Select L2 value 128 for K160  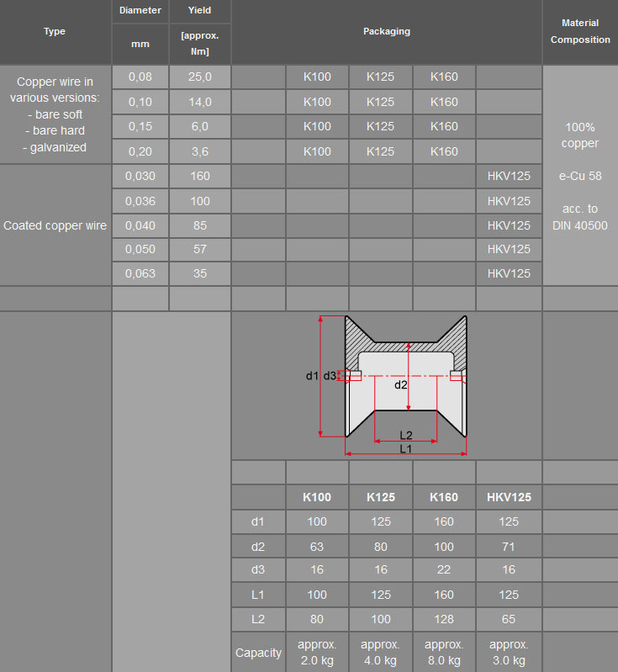pos(444,619)
